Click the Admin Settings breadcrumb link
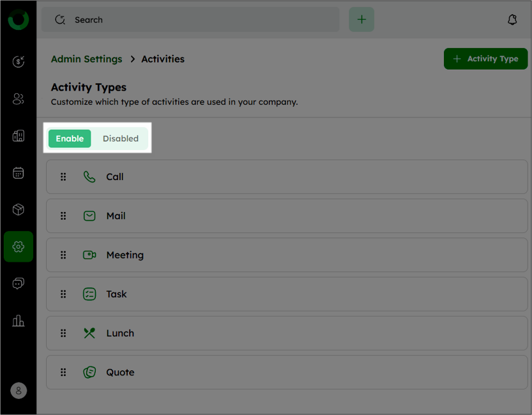 tap(86, 59)
